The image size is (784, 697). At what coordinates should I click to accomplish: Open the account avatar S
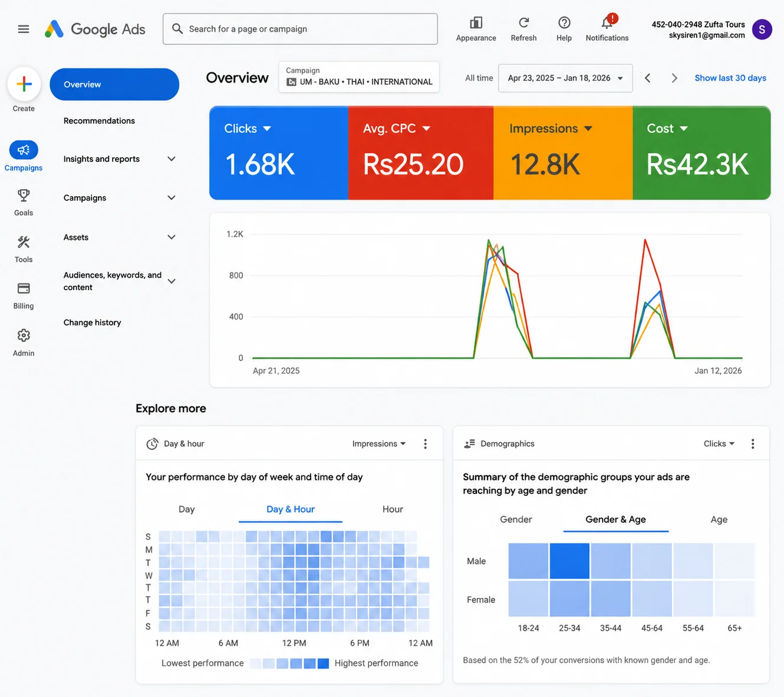coord(762,29)
